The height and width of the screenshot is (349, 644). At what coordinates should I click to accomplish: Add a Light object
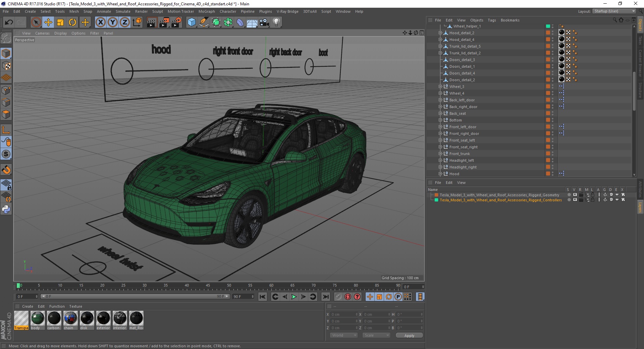click(276, 22)
